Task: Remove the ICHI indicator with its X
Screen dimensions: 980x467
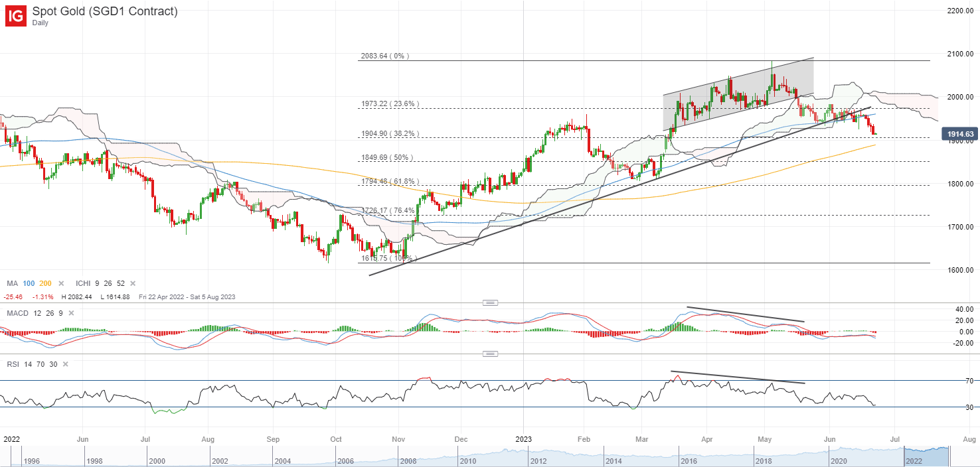Action: click(132, 283)
